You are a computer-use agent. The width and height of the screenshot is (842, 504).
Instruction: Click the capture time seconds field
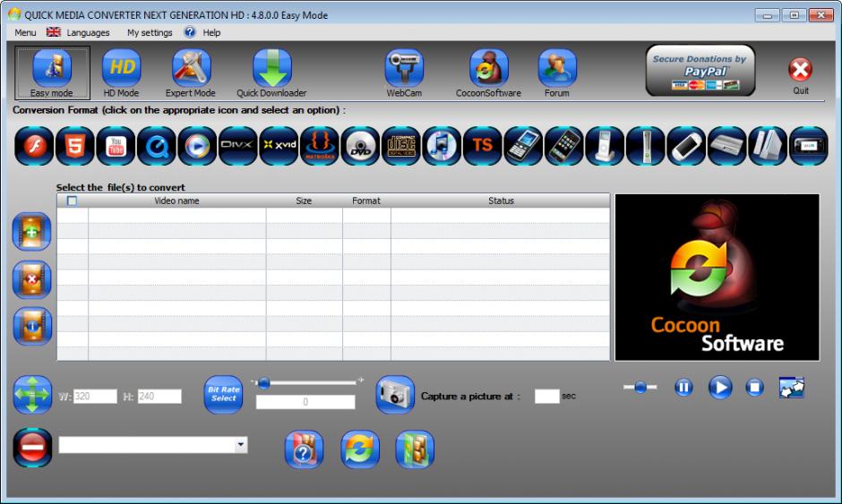point(546,396)
